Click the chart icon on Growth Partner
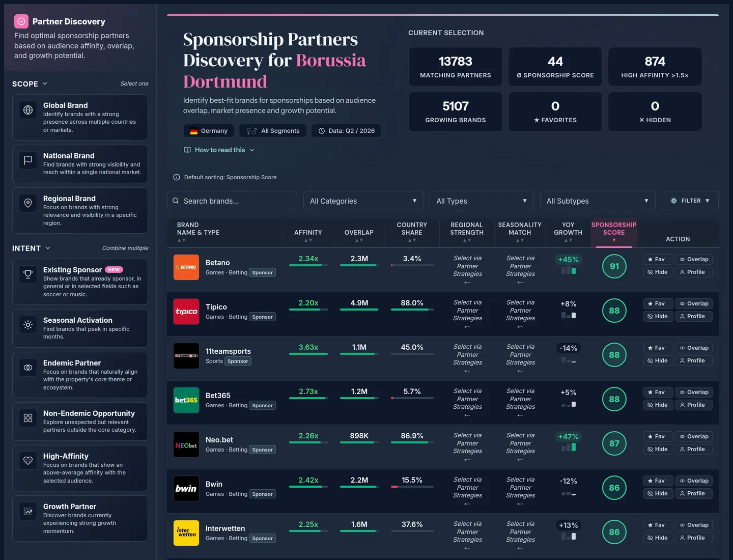 point(28,511)
